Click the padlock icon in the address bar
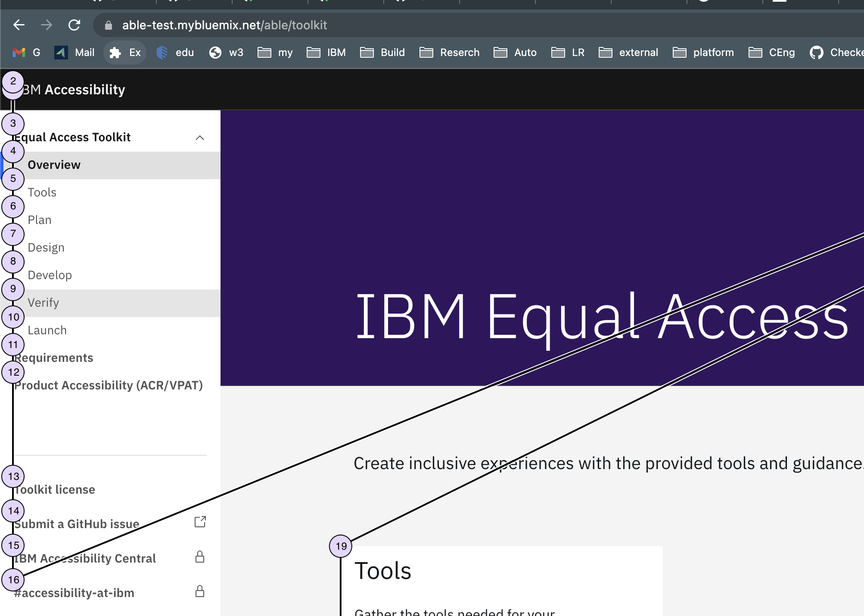Viewport: 864px width, 616px height. click(108, 25)
